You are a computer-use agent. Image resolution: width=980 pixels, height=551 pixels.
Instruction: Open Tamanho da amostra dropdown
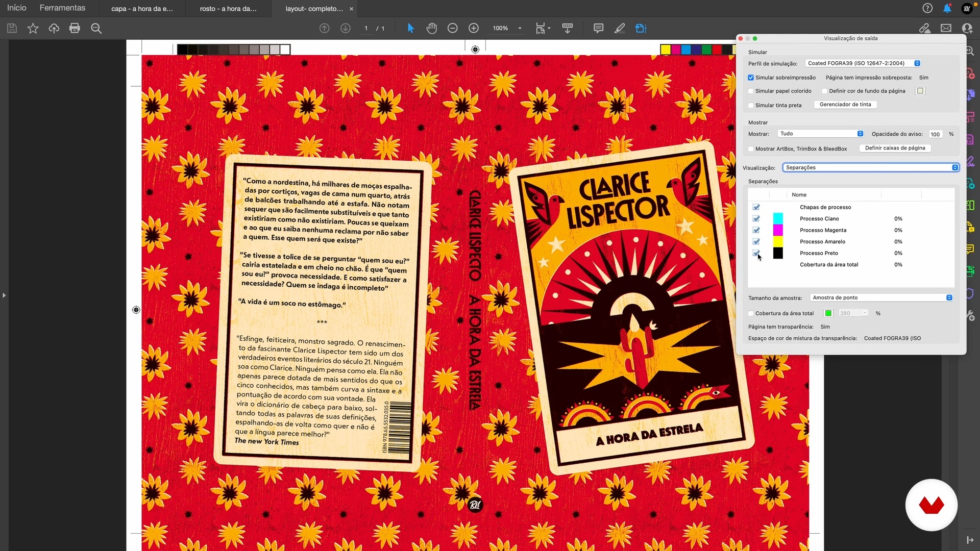(x=881, y=298)
